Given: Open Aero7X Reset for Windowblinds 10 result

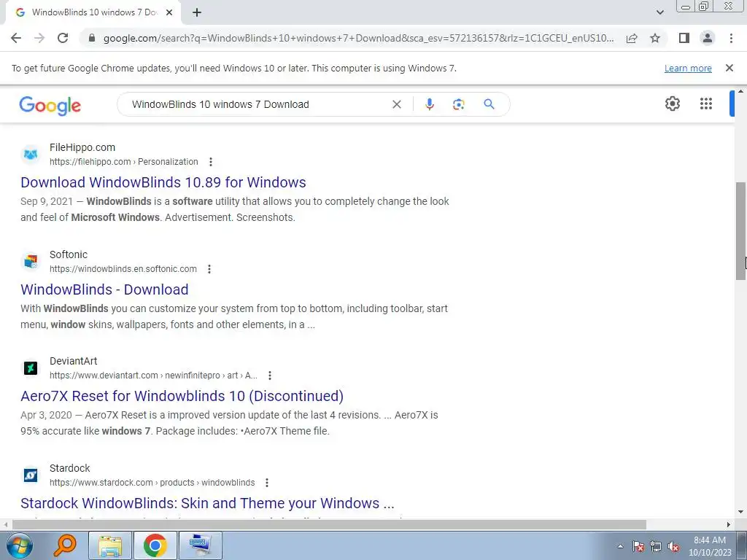Looking at the screenshot, I should [x=182, y=396].
